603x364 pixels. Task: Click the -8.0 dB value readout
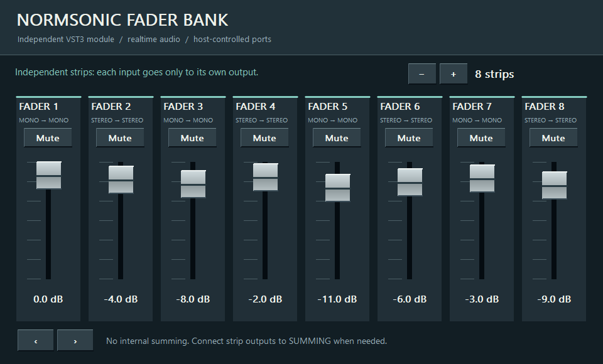(193, 299)
